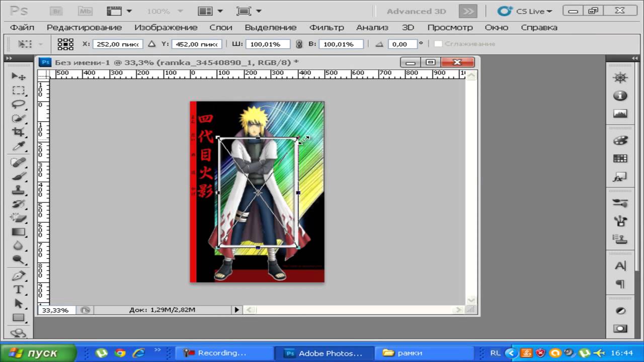
Task: Show more workspaces with double-arrow button
Action: pos(468,11)
